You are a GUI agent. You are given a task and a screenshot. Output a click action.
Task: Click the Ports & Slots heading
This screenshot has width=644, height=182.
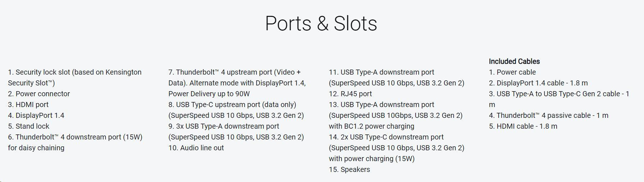point(321,24)
